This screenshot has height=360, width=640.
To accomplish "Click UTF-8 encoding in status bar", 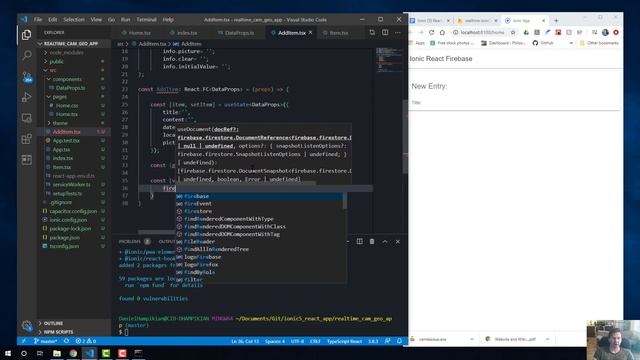I will tap(297, 341).
